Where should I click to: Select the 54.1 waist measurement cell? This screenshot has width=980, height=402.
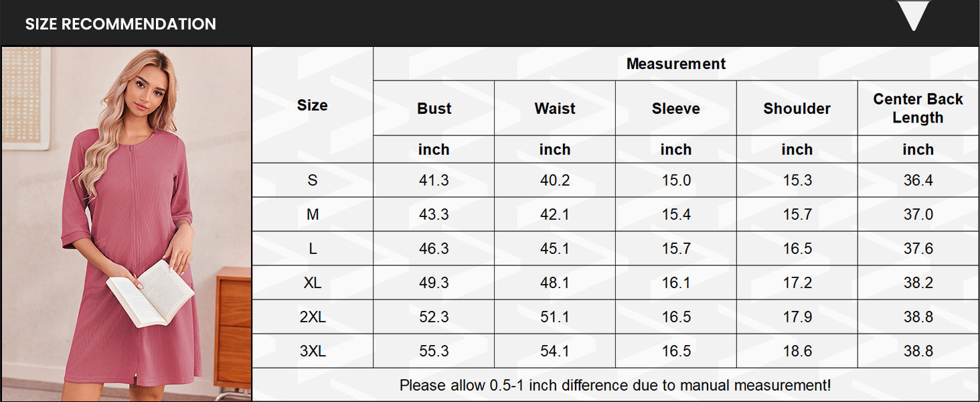click(555, 351)
